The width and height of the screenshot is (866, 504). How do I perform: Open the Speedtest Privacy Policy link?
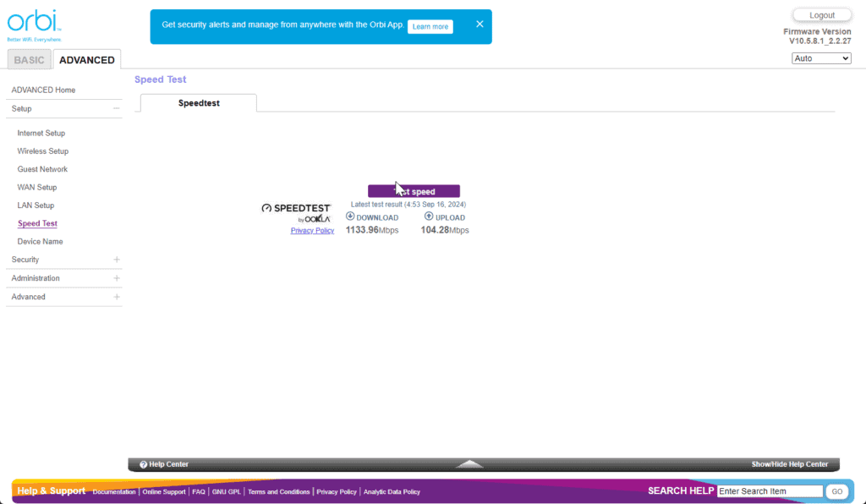(312, 231)
